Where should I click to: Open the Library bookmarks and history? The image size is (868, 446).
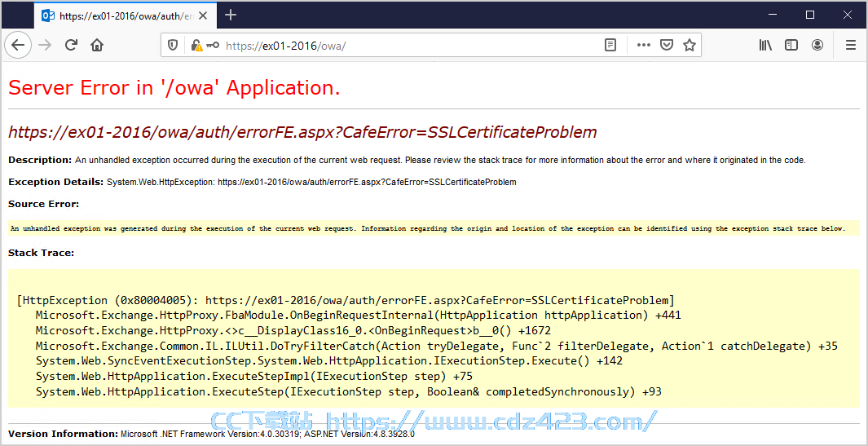765,46
